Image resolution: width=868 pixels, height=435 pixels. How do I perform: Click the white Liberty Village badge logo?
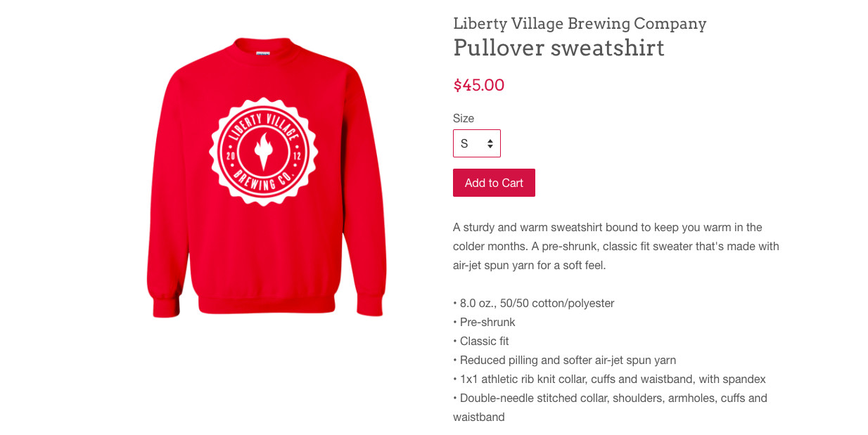coord(264,152)
